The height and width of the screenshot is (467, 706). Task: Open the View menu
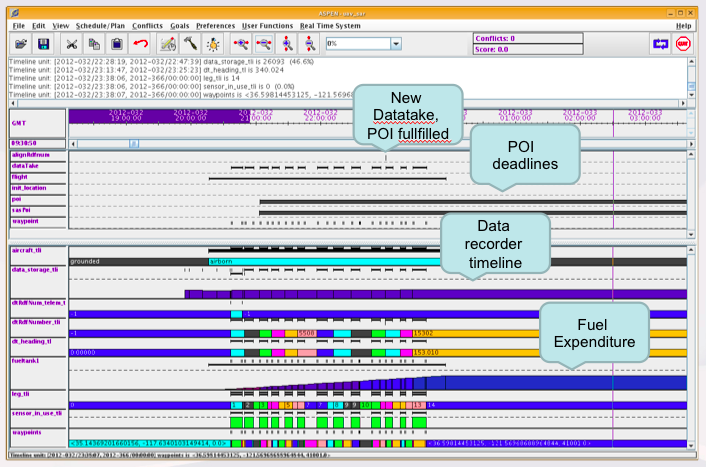(60, 26)
